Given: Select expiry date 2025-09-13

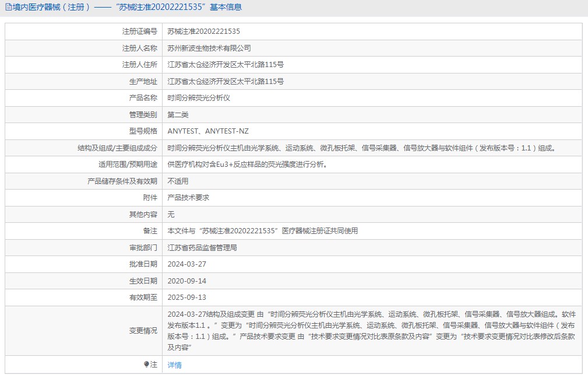Looking at the screenshot, I should click(x=186, y=297).
